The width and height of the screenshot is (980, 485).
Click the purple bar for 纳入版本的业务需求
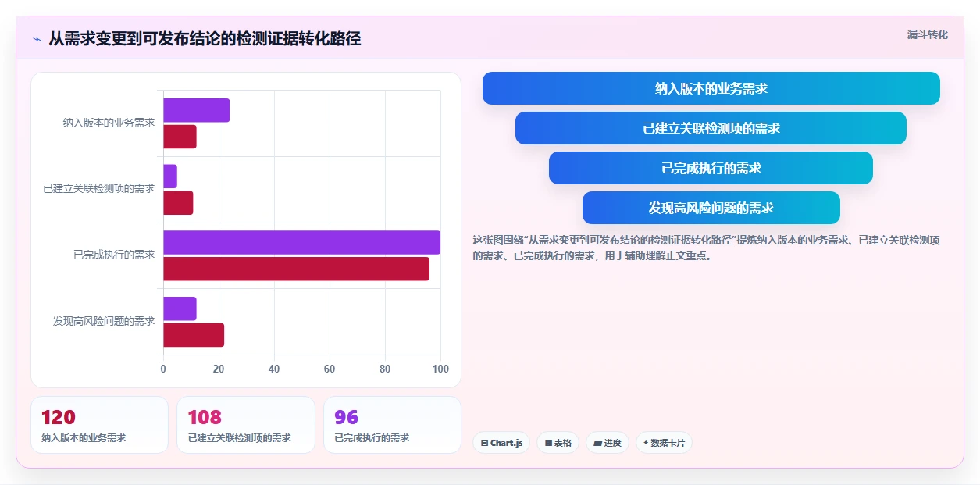coord(196,110)
